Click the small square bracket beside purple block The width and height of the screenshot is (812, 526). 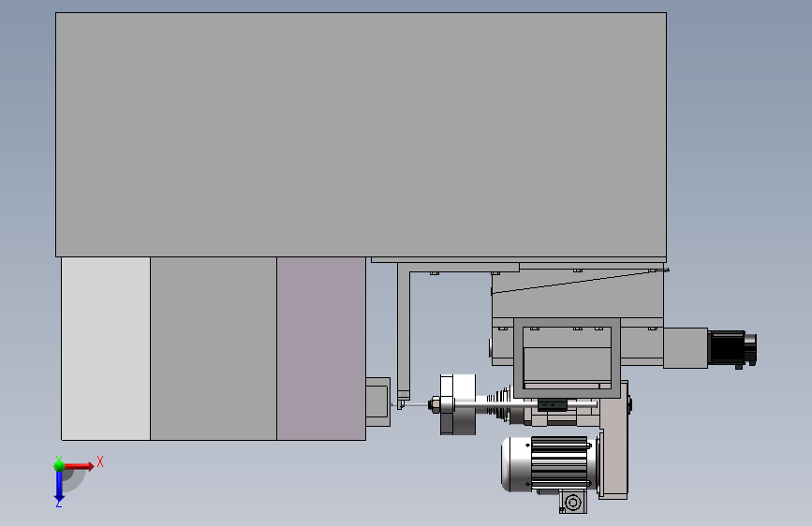378,402
